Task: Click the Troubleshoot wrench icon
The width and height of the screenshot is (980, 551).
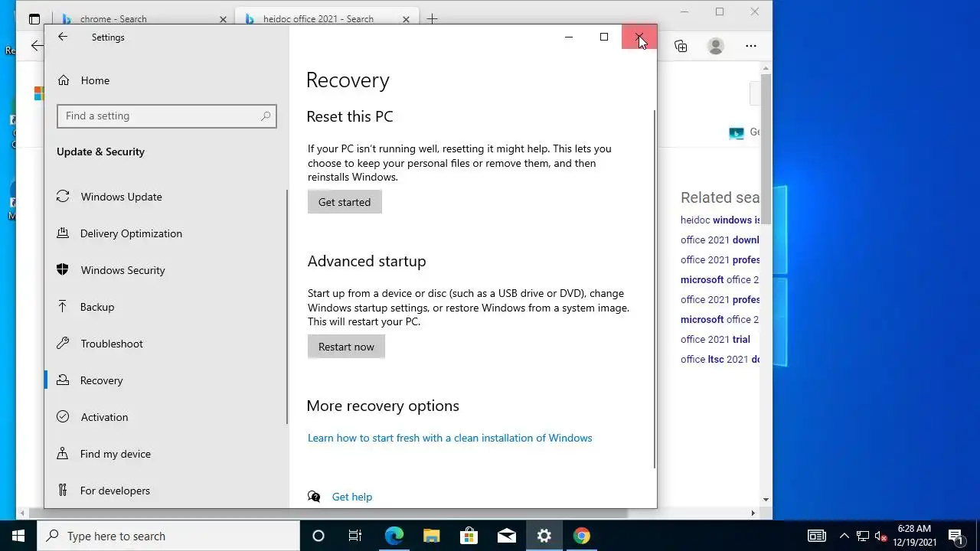Action: click(x=63, y=344)
